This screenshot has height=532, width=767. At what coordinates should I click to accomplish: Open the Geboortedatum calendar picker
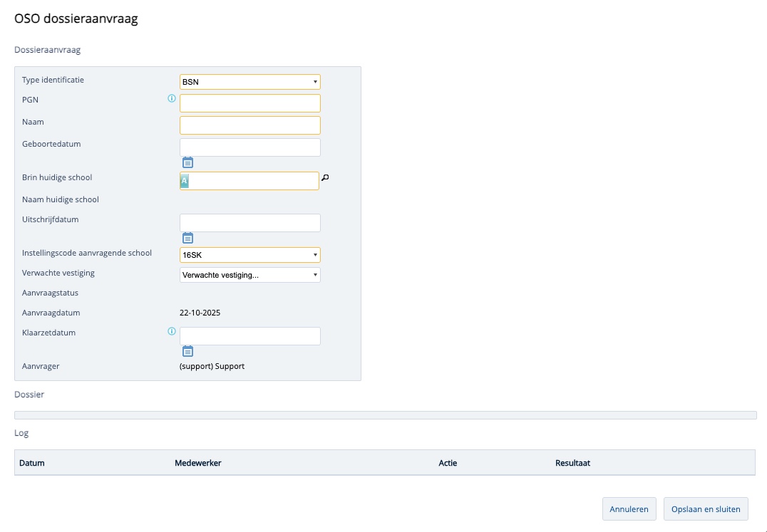click(x=188, y=162)
